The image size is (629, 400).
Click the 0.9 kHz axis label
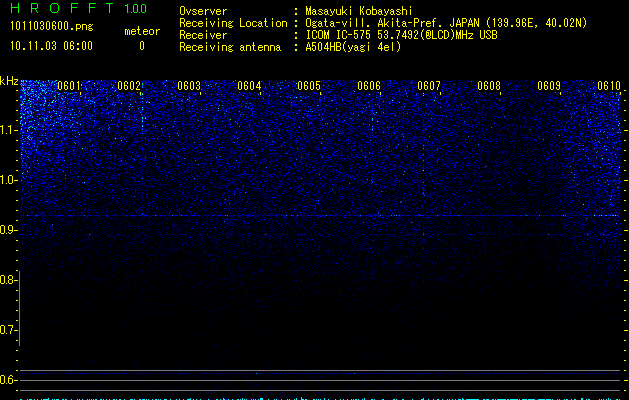pyautogui.click(x=7, y=230)
